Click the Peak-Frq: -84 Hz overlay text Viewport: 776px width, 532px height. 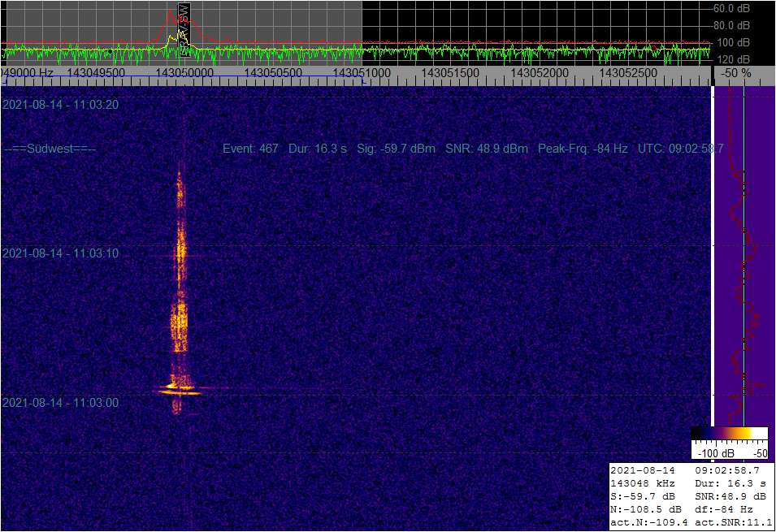[583, 149]
